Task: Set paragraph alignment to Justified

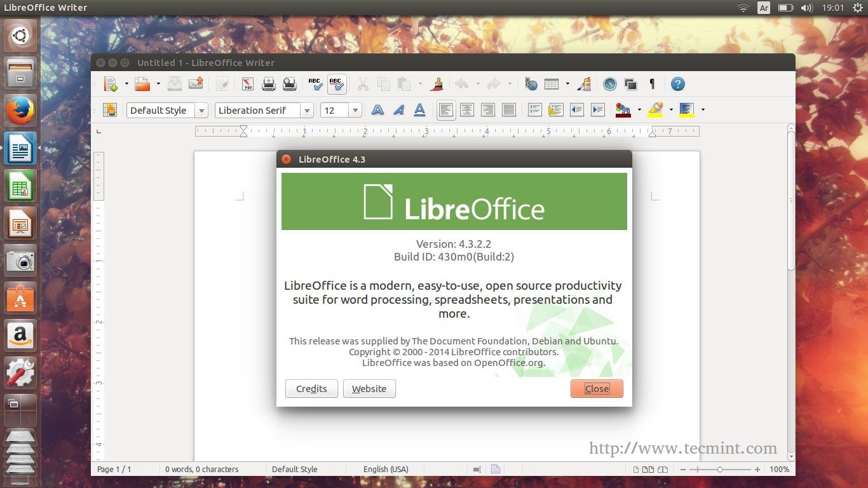Action: 509,110
